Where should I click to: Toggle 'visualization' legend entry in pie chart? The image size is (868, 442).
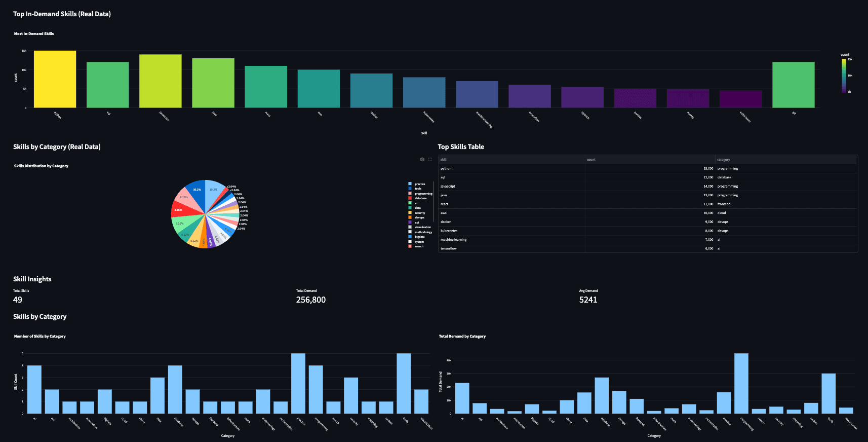(x=420, y=227)
